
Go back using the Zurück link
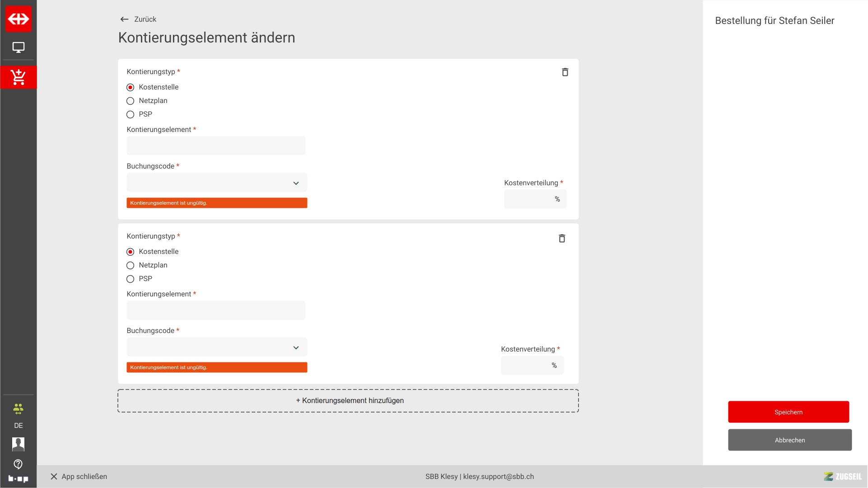(x=139, y=19)
